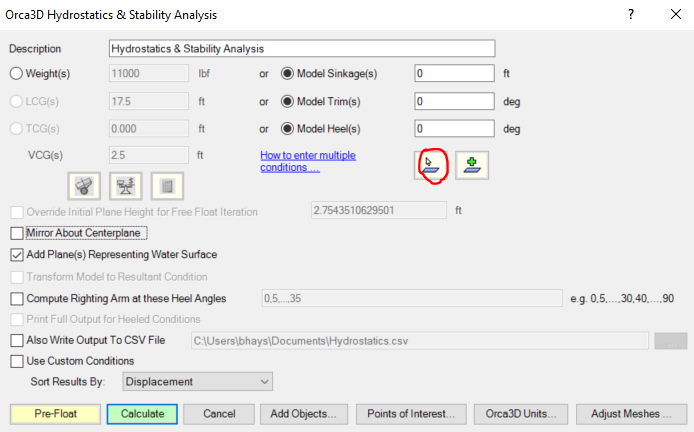The height and width of the screenshot is (432, 694).
Task: Click the question mark help icon in title bar
Action: click(631, 14)
